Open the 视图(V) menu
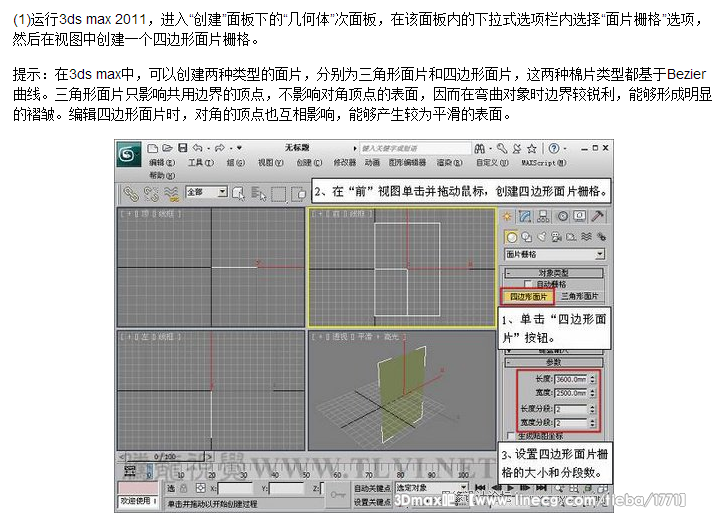The height and width of the screenshot is (517, 715). click(x=270, y=163)
